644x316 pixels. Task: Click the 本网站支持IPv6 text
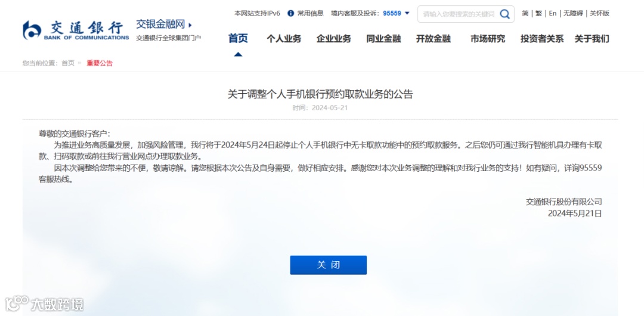[x=257, y=13]
